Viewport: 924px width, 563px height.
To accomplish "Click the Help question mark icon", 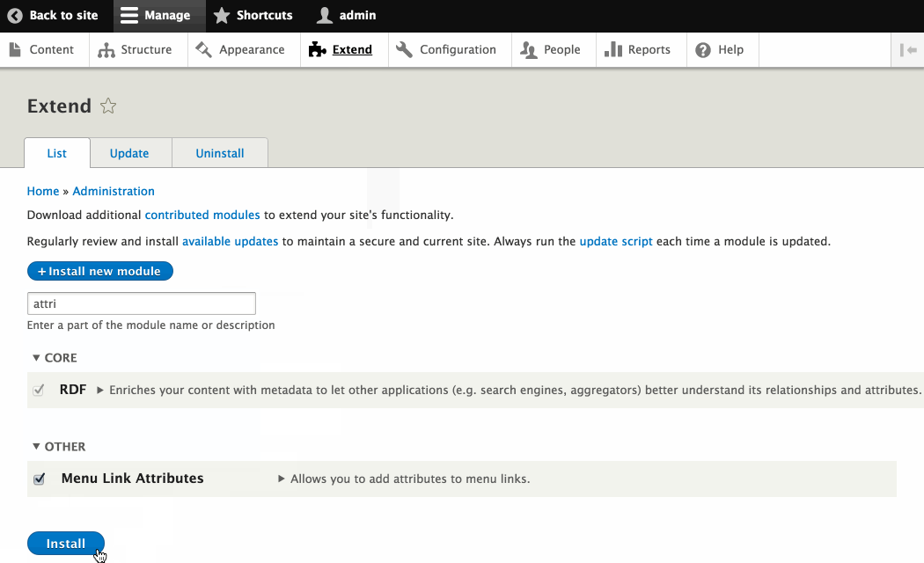I will 702,50.
